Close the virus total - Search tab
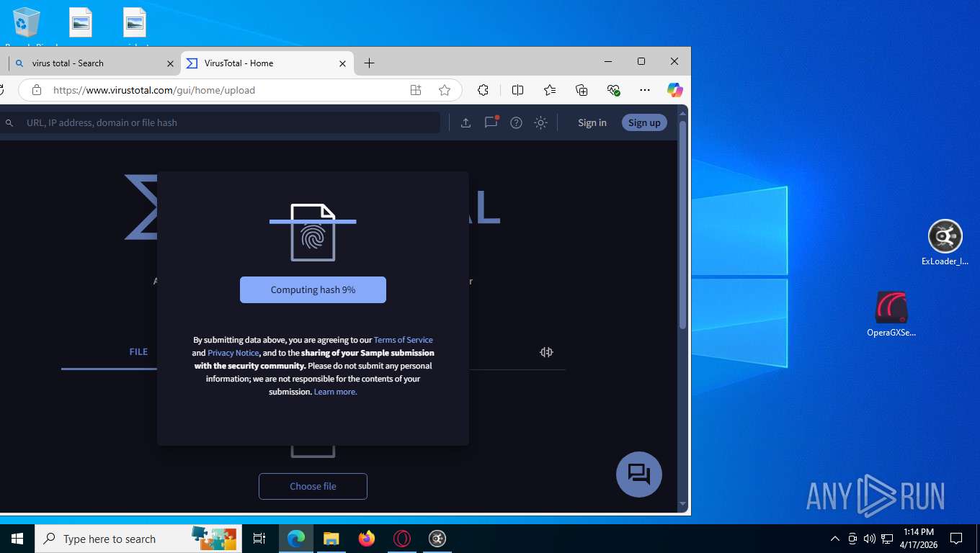This screenshot has width=980, height=553. click(x=170, y=63)
